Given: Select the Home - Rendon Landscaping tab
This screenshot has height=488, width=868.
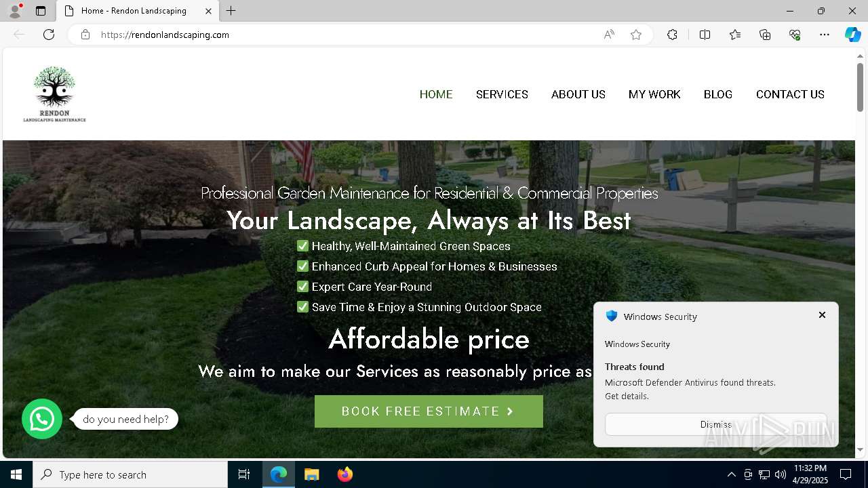Looking at the screenshot, I should (136, 11).
